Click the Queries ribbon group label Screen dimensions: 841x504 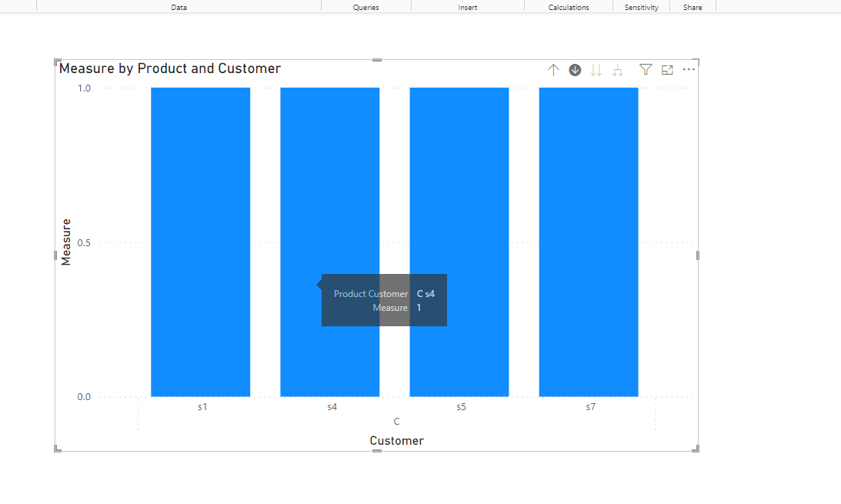tap(365, 8)
